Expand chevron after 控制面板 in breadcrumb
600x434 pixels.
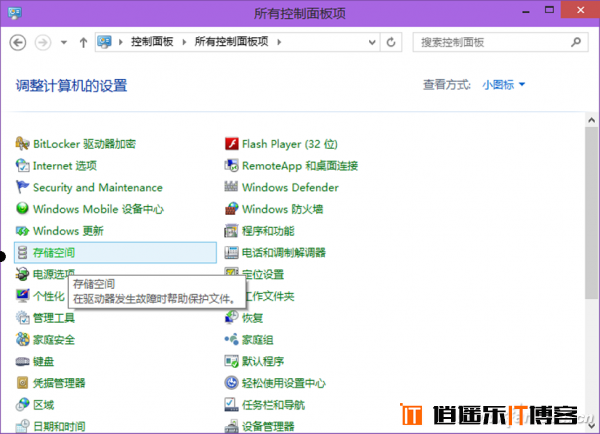(x=184, y=42)
